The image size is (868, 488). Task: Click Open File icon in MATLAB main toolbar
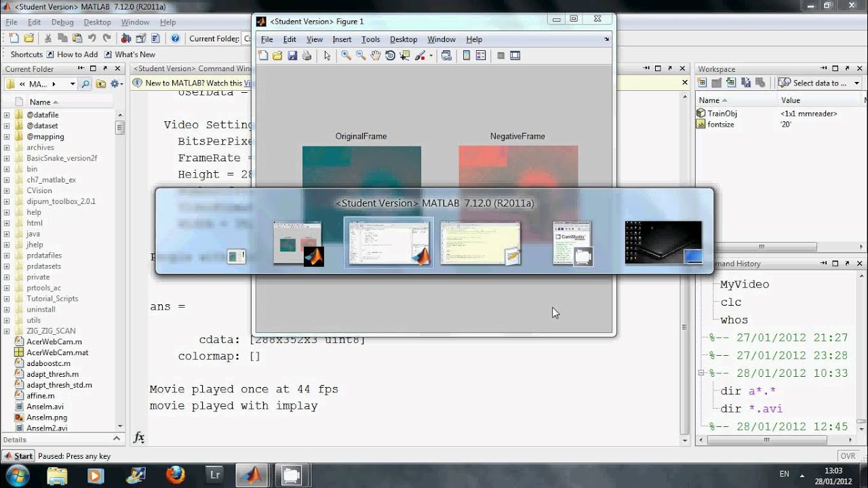[x=28, y=39]
